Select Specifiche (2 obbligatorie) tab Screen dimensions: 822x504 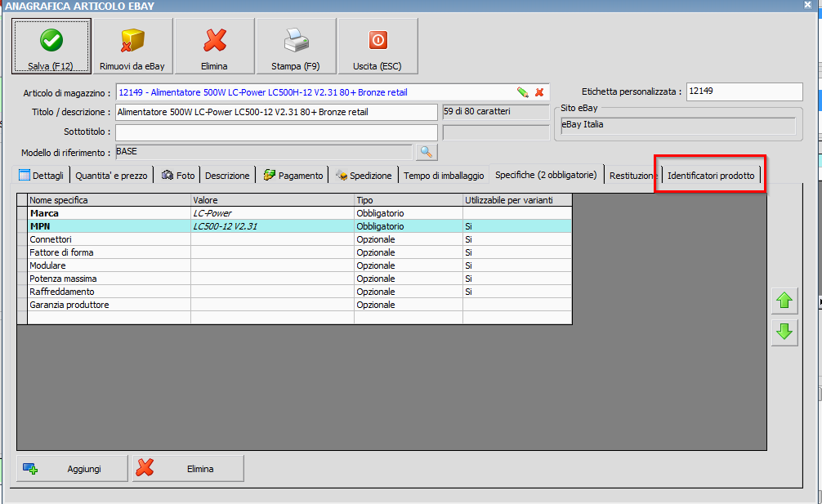(546, 175)
